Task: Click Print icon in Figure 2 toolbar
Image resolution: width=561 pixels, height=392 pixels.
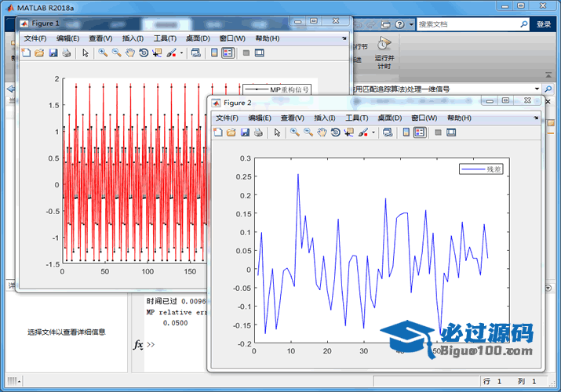Action: [258, 132]
